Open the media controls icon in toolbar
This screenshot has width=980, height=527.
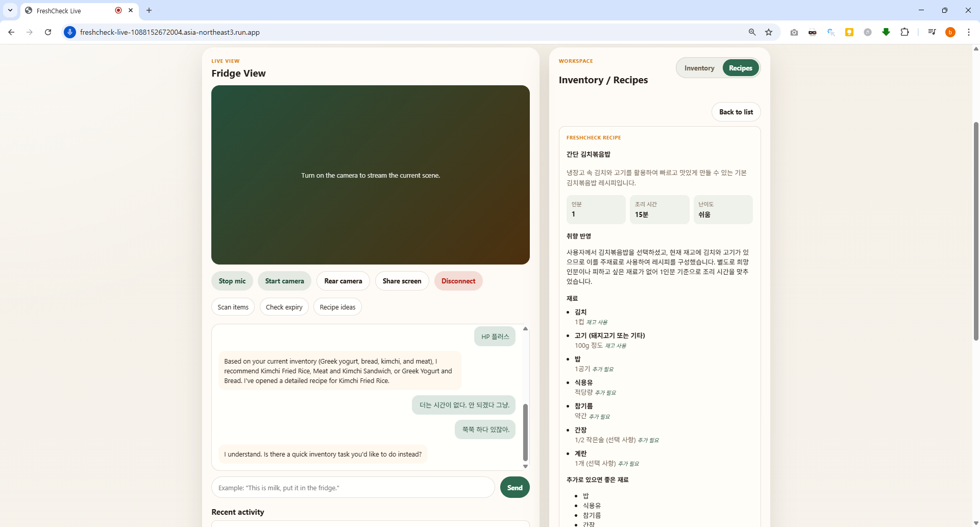coord(932,32)
